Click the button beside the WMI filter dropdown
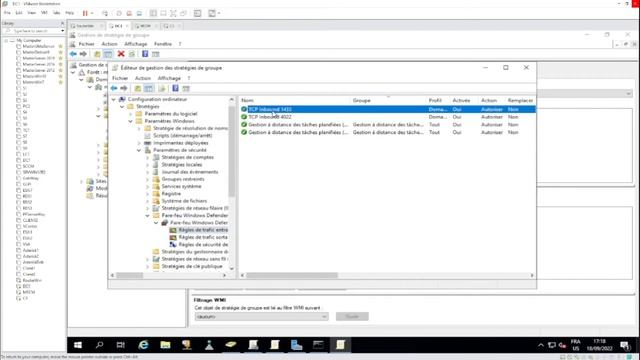 (x=352, y=317)
